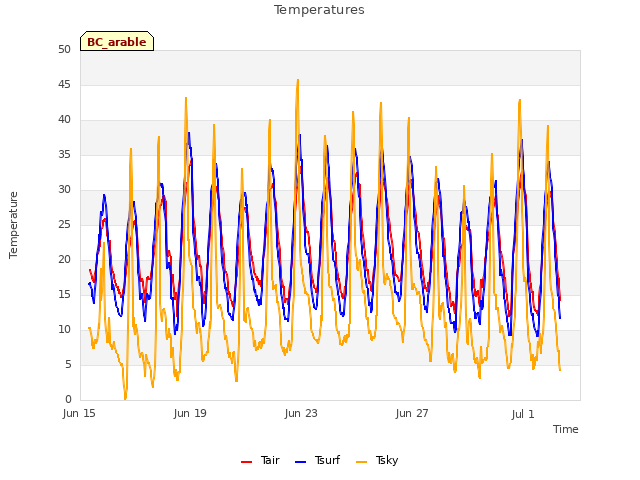Click the highest orange Tsky peak near Jun 23

click(x=298, y=80)
